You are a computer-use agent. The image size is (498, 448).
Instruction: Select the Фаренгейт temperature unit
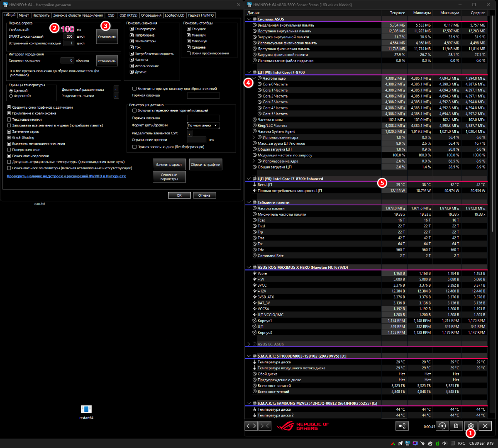[11, 96]
